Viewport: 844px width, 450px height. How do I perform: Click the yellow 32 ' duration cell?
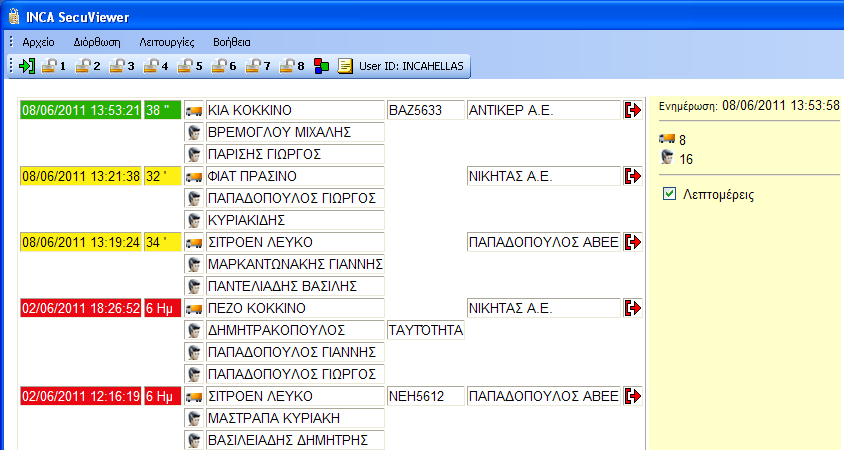[x=163, y=176]
